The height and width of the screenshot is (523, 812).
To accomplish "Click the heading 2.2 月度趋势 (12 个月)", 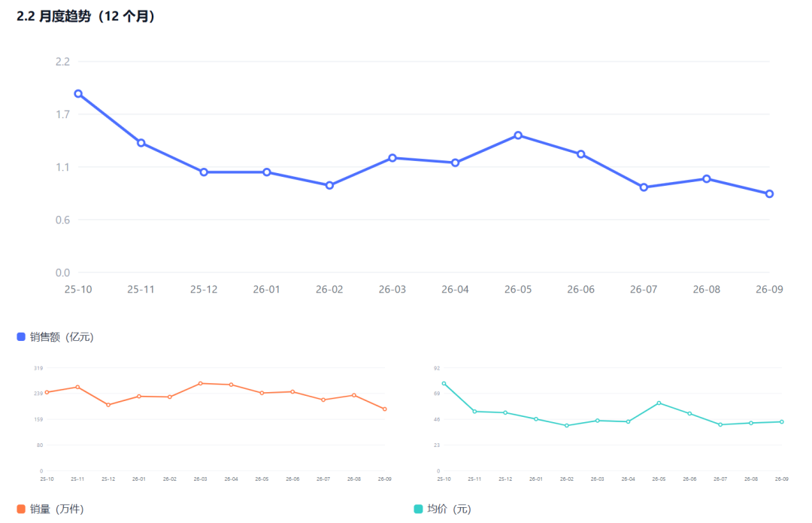I will 86,16.
